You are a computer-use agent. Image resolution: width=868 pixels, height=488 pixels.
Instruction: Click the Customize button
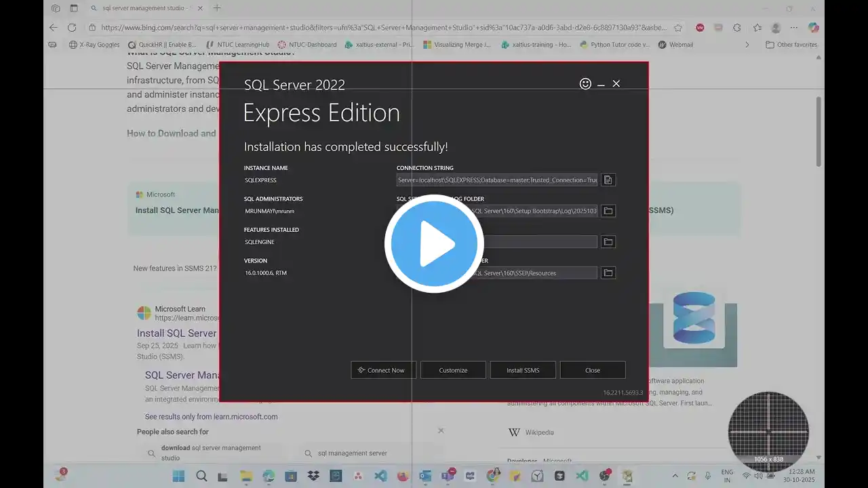453,370
